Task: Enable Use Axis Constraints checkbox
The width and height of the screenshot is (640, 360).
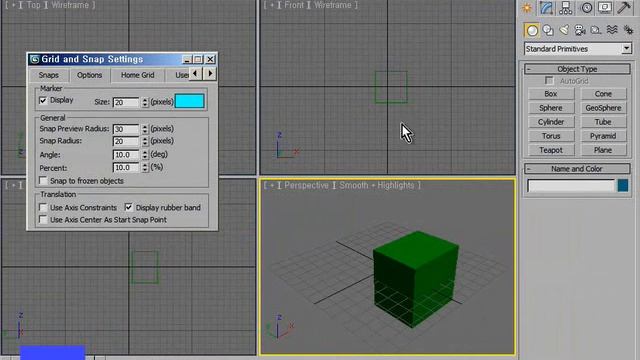Action: (x=43, y=207)
